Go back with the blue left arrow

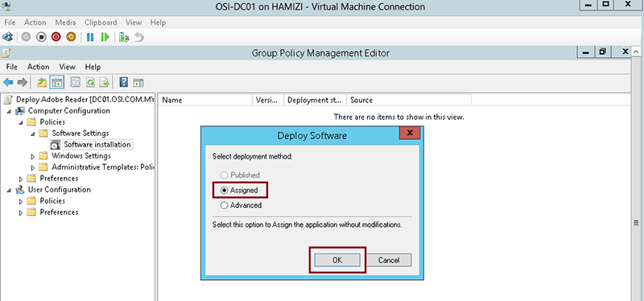tap(8, 83)
